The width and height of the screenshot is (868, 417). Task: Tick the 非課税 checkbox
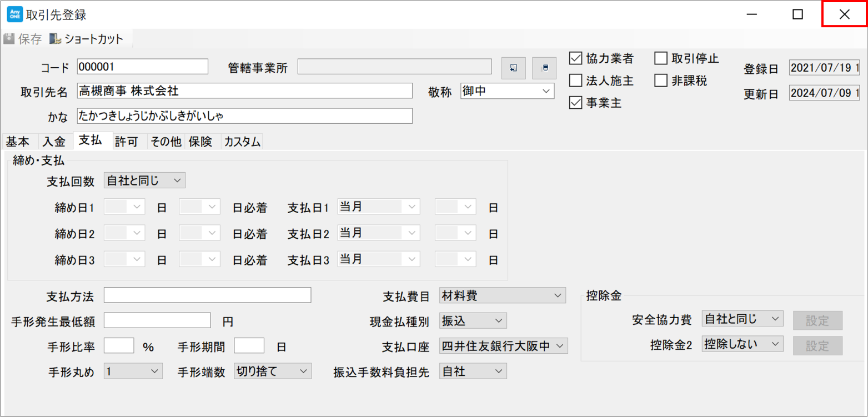pyautogui.click(x=661, y=81)
